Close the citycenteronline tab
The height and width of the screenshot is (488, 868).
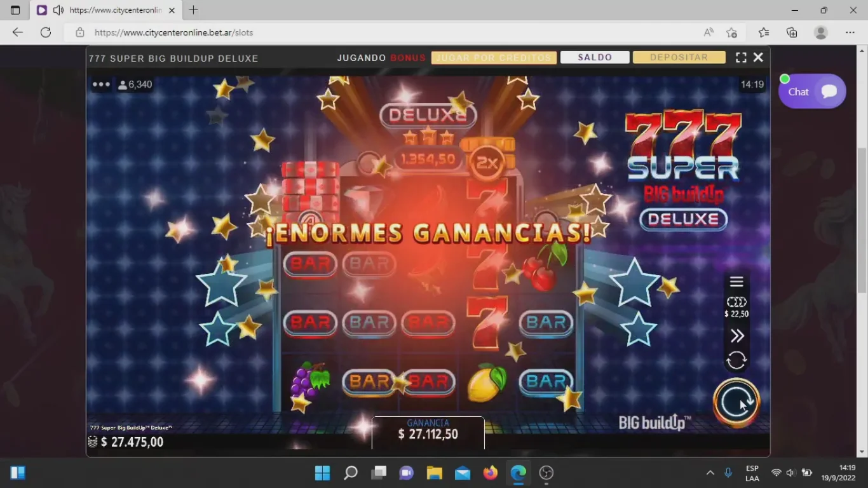pos(172,10)
